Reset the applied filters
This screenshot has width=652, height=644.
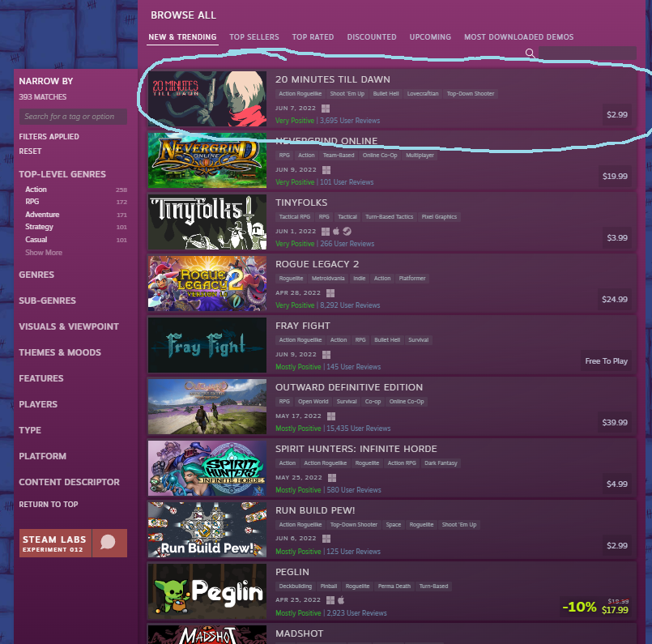click(x=30, y=151)
